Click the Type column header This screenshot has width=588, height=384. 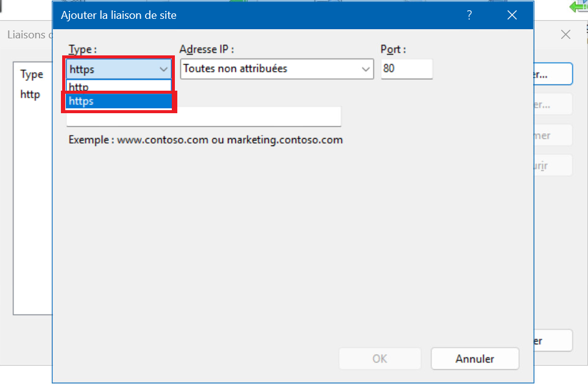(32, 74)
